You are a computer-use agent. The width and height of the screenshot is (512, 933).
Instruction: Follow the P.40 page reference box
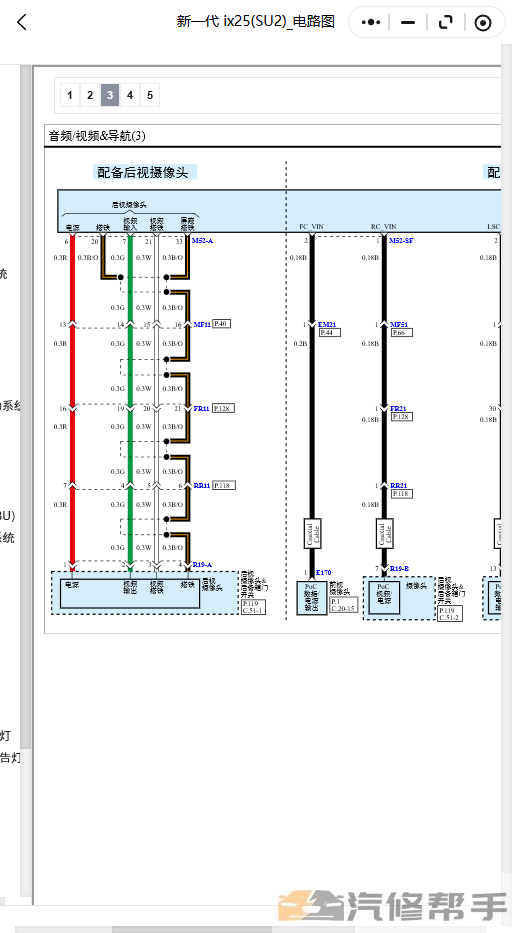point(221,324)
